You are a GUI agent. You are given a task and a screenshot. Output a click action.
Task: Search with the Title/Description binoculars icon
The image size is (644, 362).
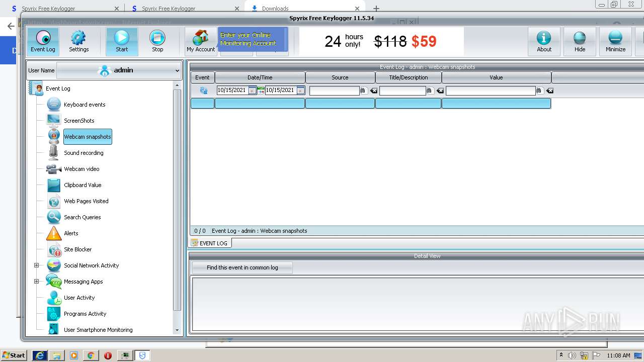click(x=430, y=90)
